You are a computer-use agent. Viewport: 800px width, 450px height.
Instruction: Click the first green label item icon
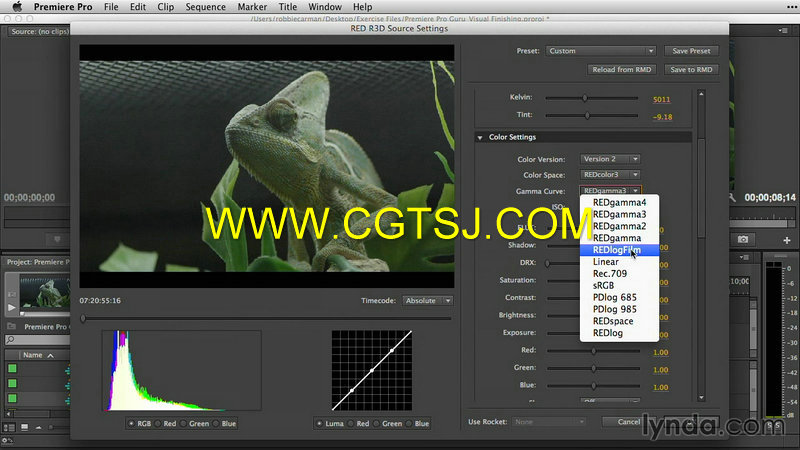pos(12,368)
